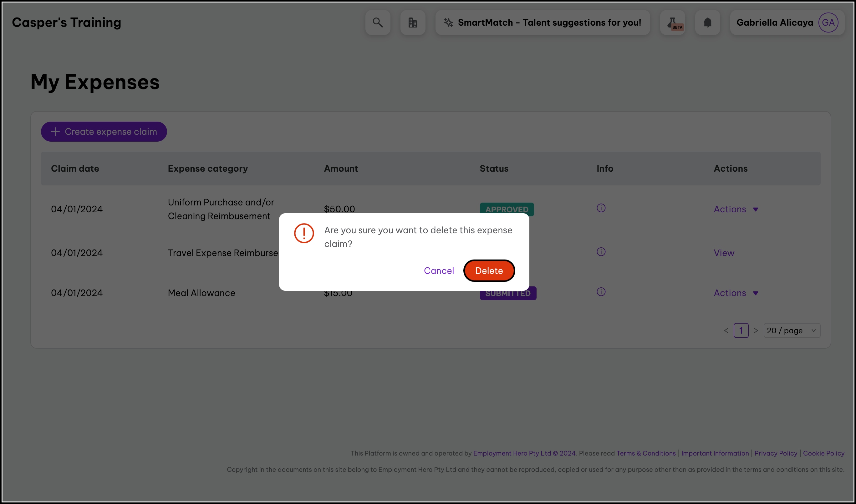Open the BETA flask icon
Image resolution: width=856 pixels, height=504 pixels.
[x=672, y=23]
